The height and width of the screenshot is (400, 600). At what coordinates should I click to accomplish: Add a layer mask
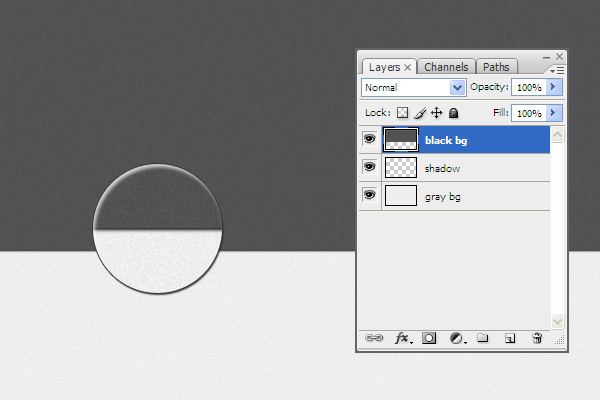coord(429,338)
